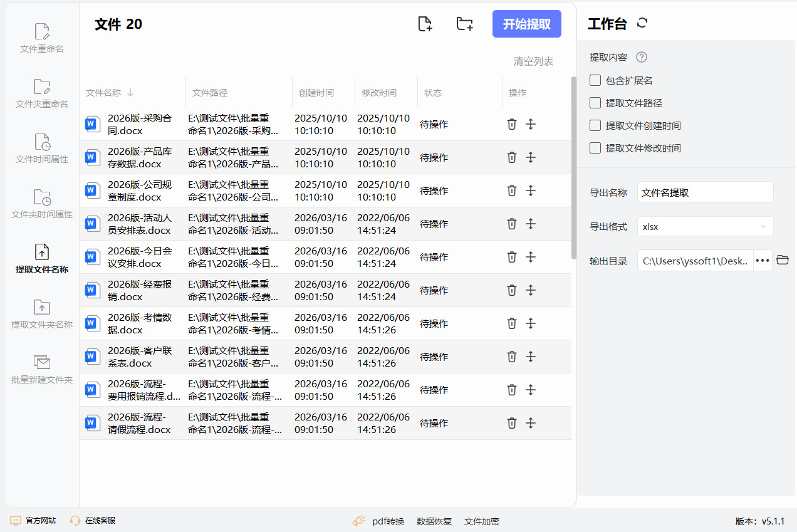Click the three-dots output directory button
797x532 pixels.
(763, 260)
